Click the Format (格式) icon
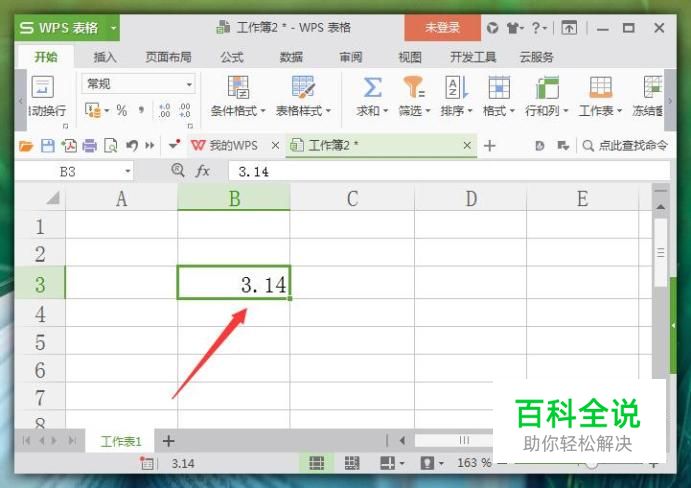The width and height of the screenshot is (691, 488). coord(499,87)
